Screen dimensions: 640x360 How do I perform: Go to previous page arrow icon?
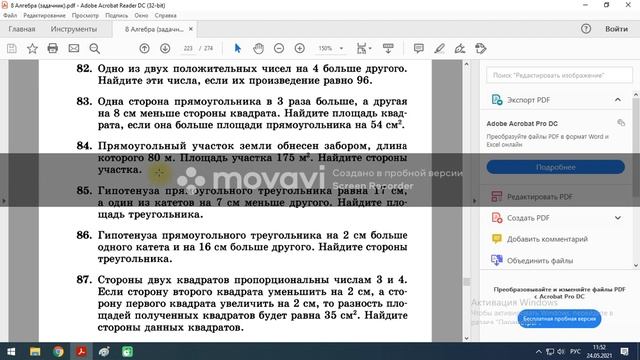tap(144, 49)
